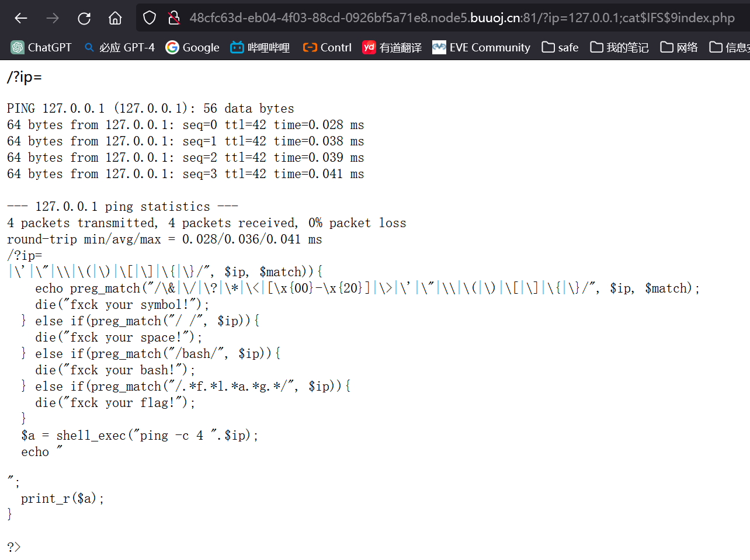Click the closing '?>' PHP tag
The height and width of the screenshot is (560, 750).
point(14,547)
